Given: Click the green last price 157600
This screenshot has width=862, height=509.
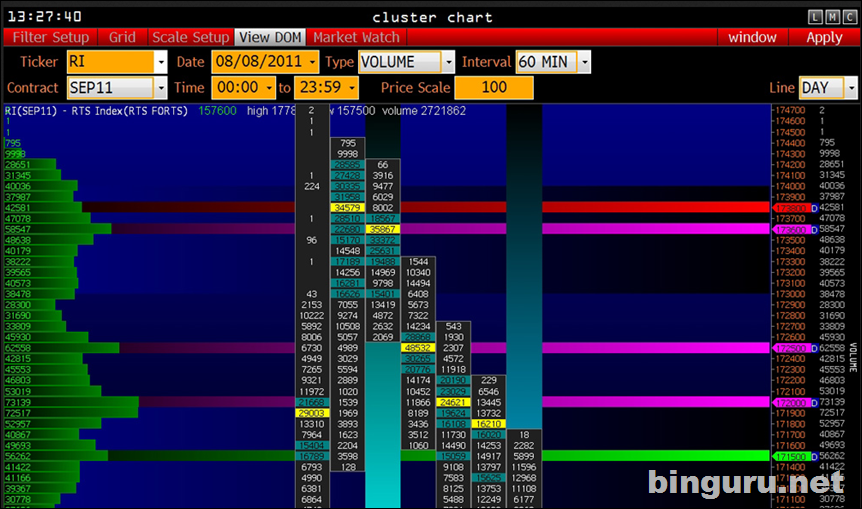Looking at the screenshot, I should point(217,111).
